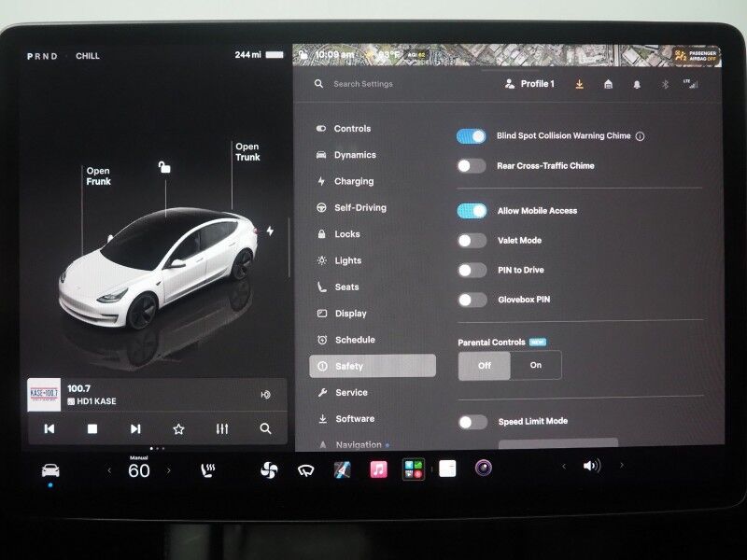Tap Open Trunk button
The image size is (747, 560).
click(x=247, y=152)
